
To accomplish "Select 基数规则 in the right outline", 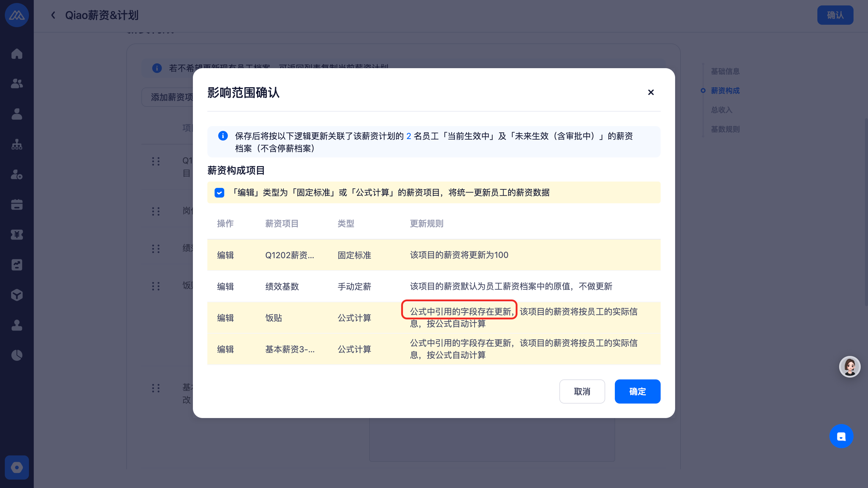I will (725, 129).
